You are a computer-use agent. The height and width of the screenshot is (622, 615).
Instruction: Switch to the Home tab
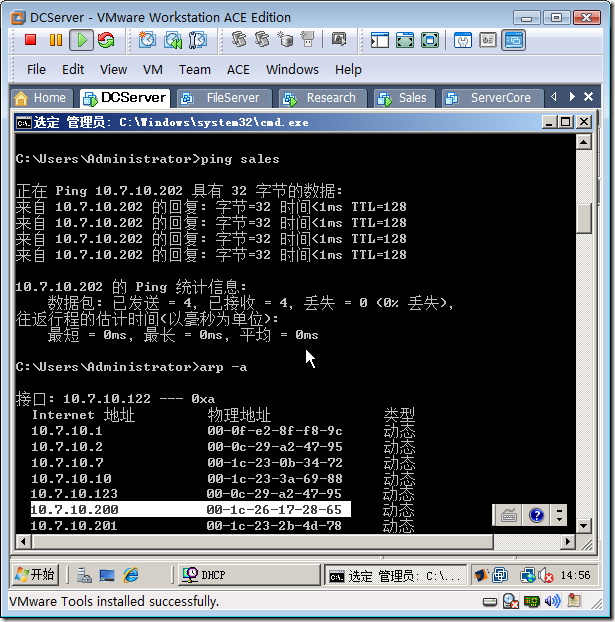(x=42, y=98)
